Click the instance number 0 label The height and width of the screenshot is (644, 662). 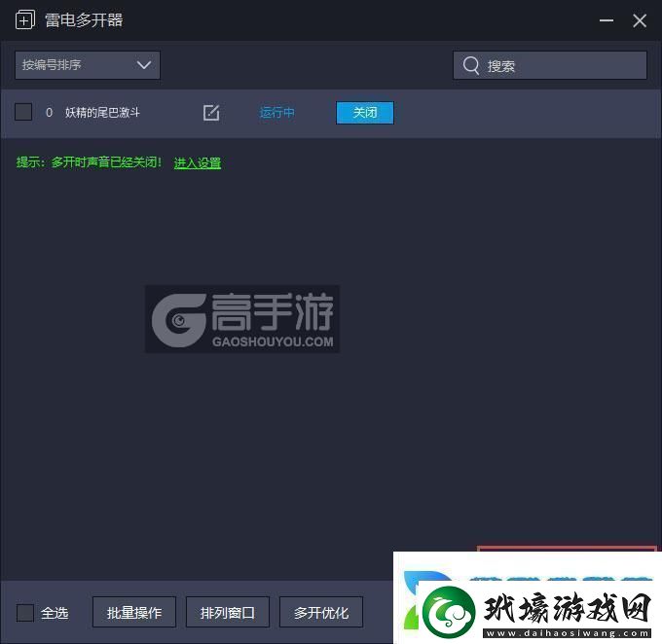pyautogui.click(x=49, y=113)
